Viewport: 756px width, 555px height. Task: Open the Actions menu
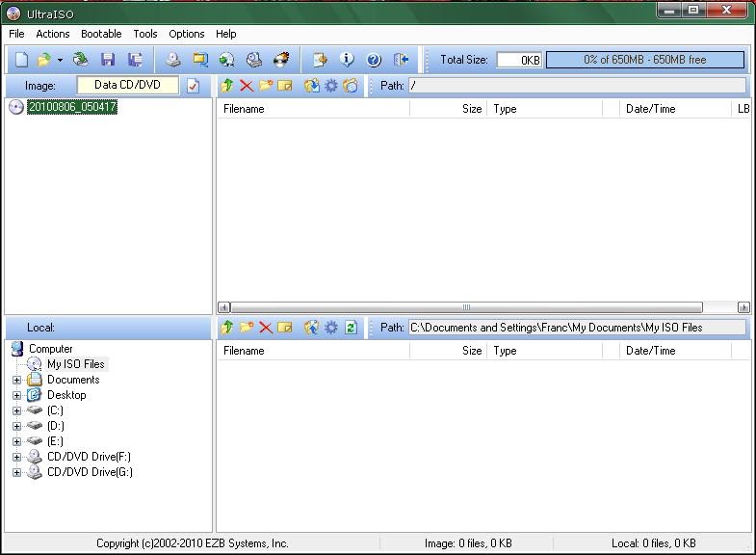pos(53,34)
